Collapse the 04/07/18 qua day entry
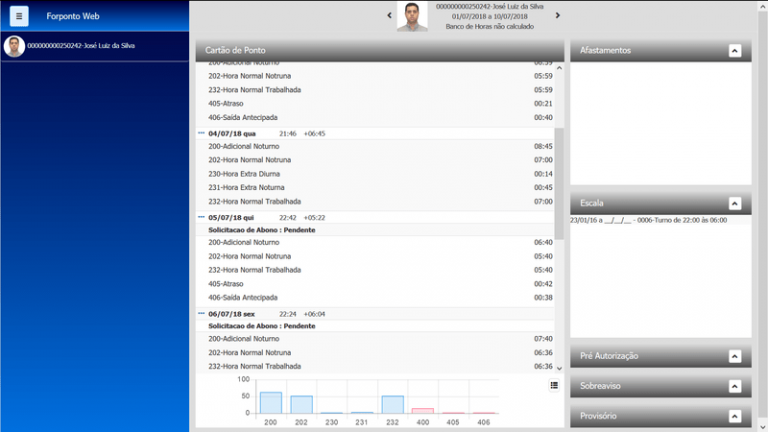This screenshot has height=432, width=768. click(201, 133)
